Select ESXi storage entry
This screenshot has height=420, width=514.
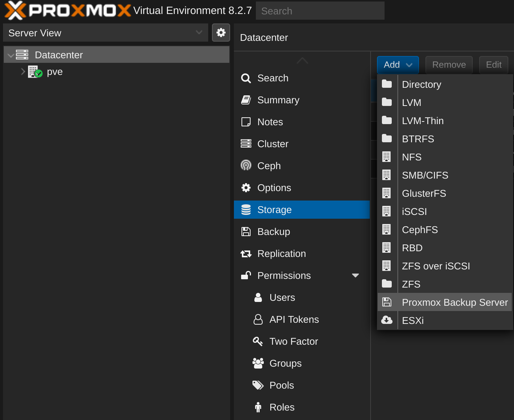[x=445, y=320]
